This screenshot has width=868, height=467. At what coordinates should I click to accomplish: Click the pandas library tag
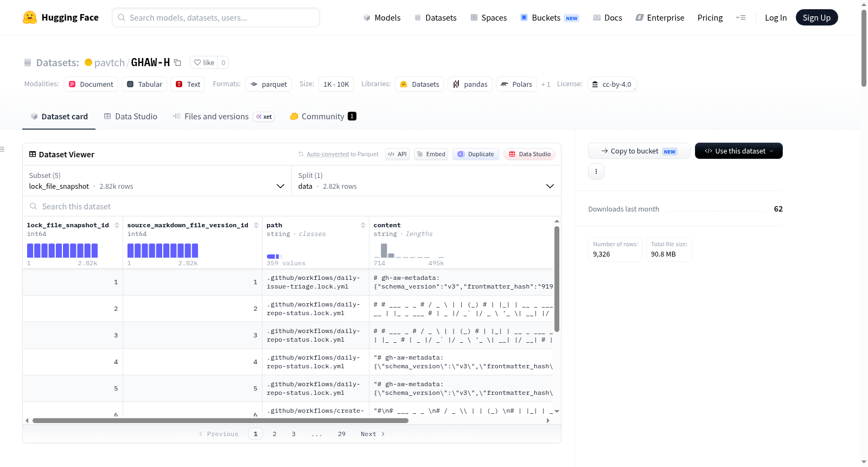[x=470, y=84]
